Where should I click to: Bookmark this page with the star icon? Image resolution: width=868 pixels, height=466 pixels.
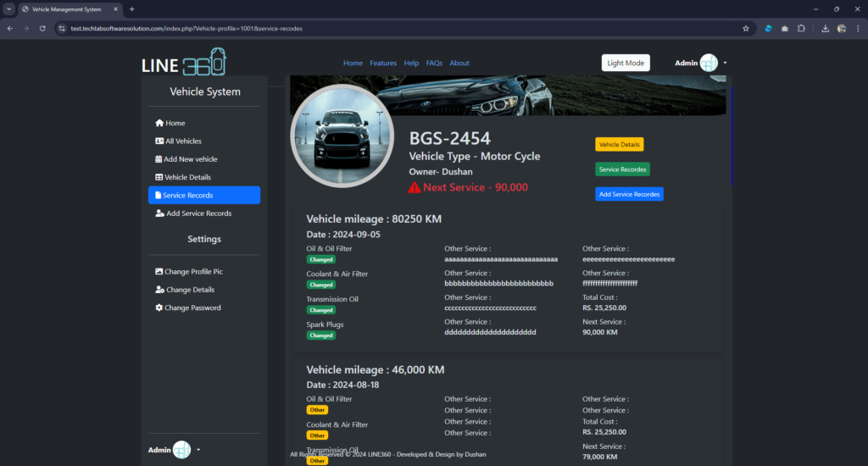click(746, 28)
